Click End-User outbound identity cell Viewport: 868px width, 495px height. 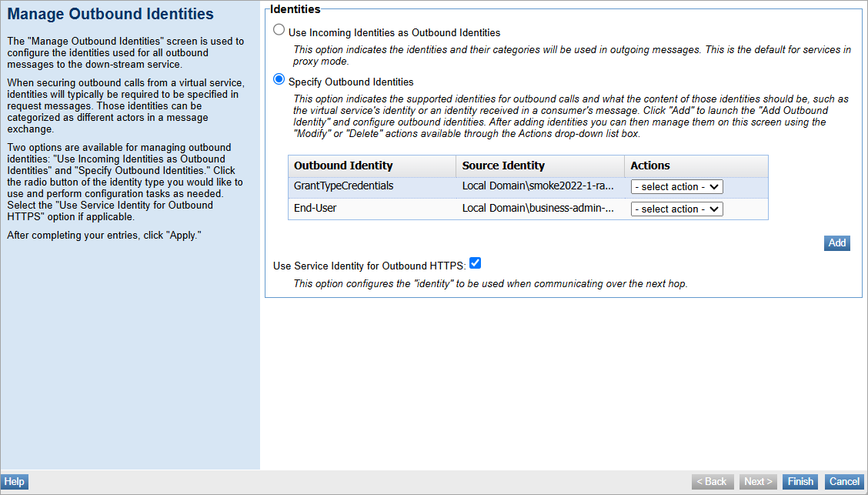(372, 209)
